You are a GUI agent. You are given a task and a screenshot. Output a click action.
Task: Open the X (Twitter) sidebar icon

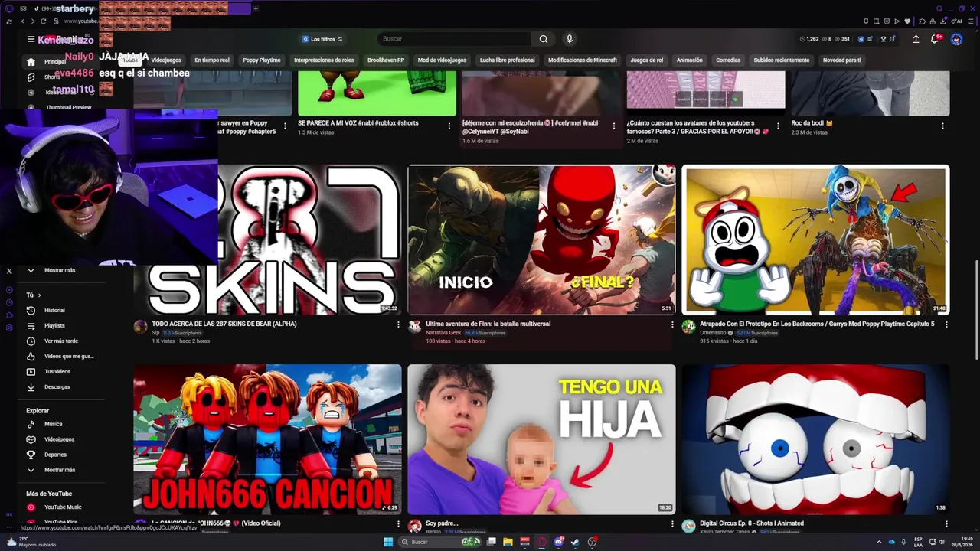click(x=9, y=271)
